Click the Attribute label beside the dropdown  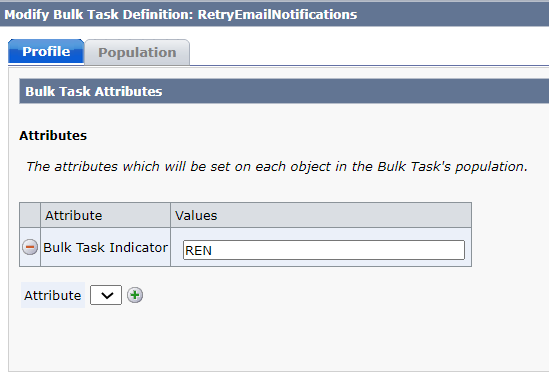(x=53, y=295)
